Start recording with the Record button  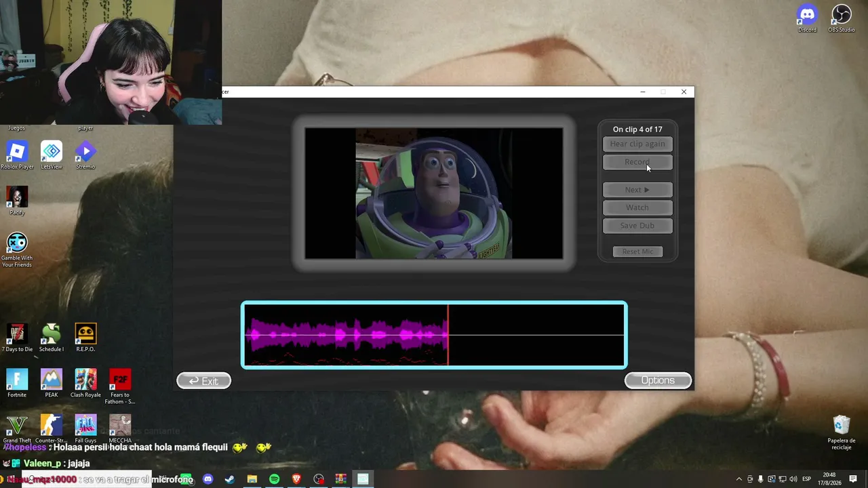tap(637, 162)
